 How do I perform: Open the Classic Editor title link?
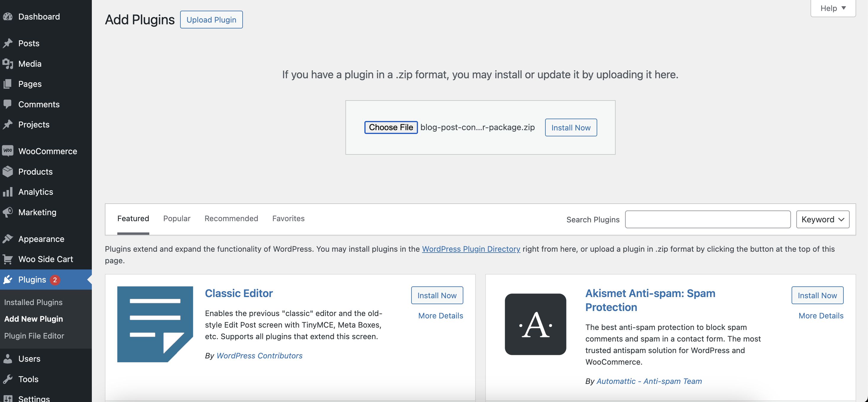coord(239,293)
